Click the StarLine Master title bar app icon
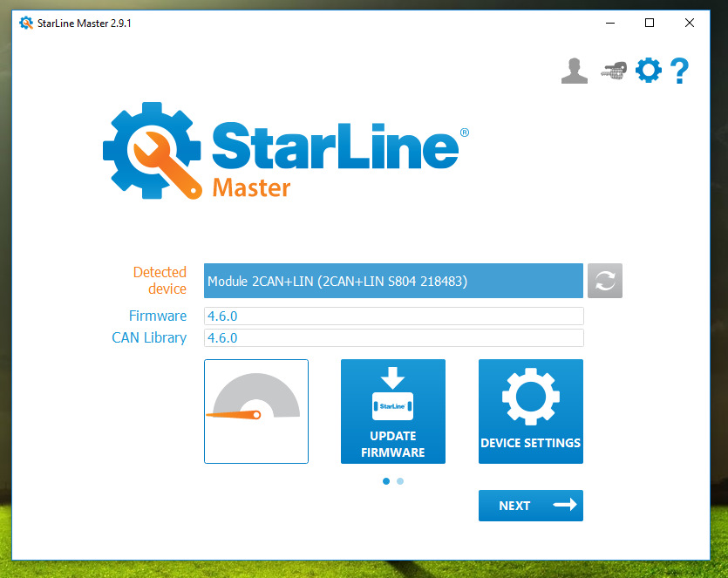The height and width of the screenshot is (578, 728). click(26, 23)
